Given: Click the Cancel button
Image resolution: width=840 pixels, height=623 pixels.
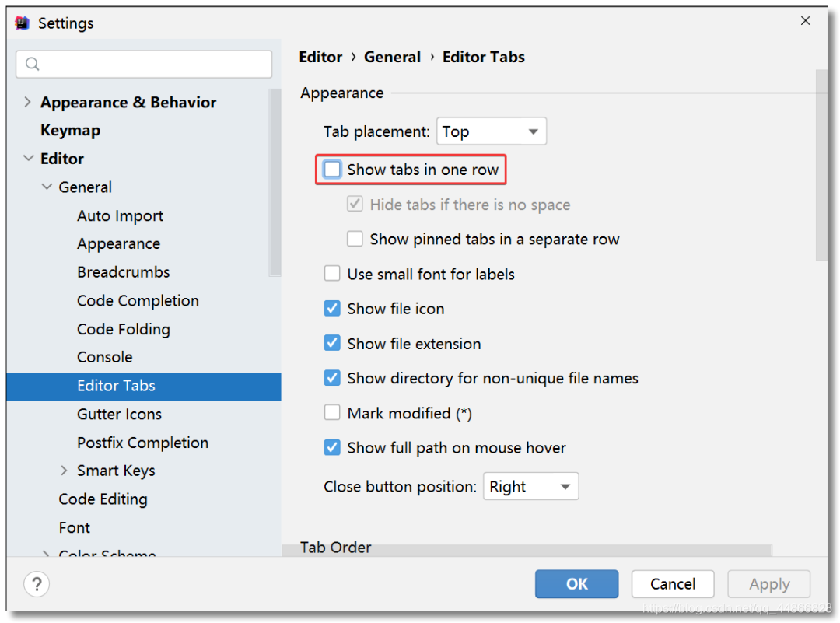Looking at the screenshot, I should 673,583.
